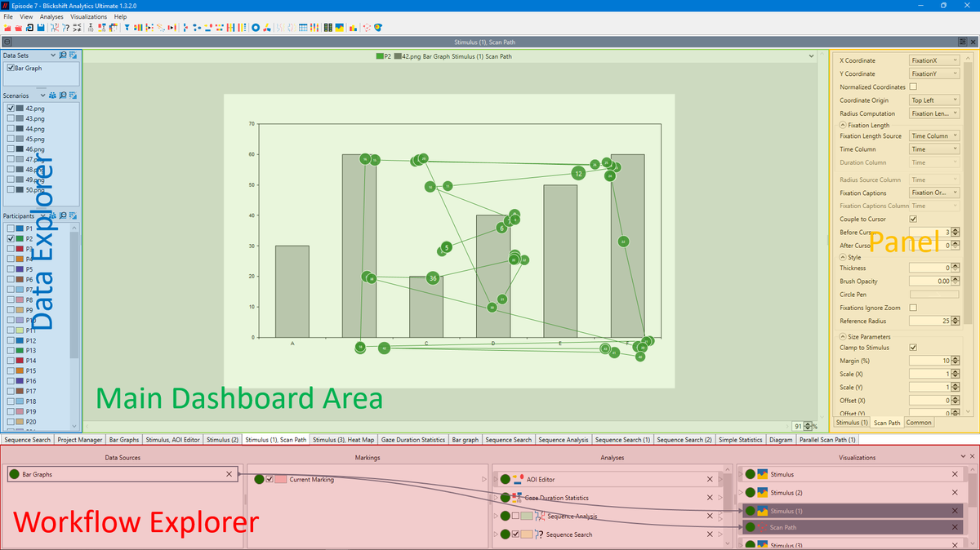The image size is (980, 550).
Task: Click the Circle Pen color swatch
Action: click(x=934, y=295)
